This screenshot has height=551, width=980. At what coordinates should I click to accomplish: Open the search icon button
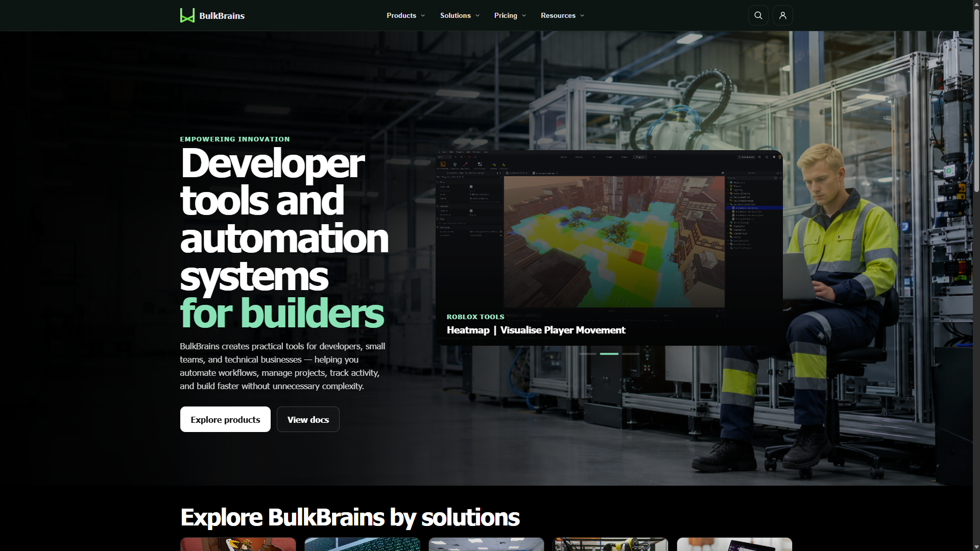[758, 15]
